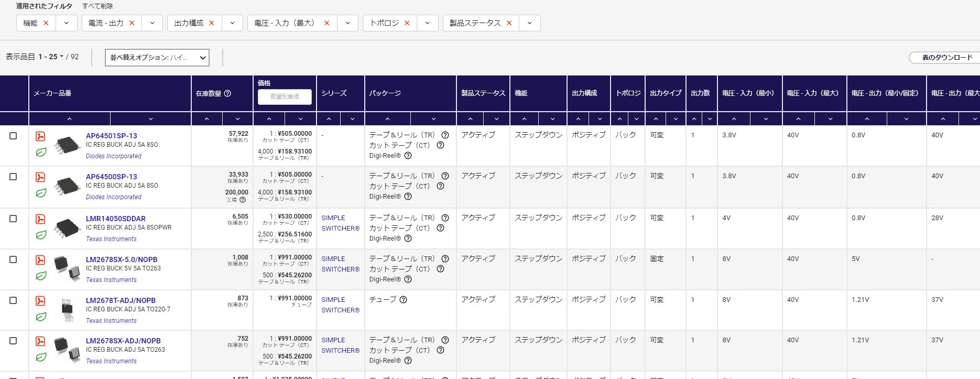The image size is (980, 379).
Task: Expand the トポロジ filter dropdown arrow
Action: [x=428, y=23]
